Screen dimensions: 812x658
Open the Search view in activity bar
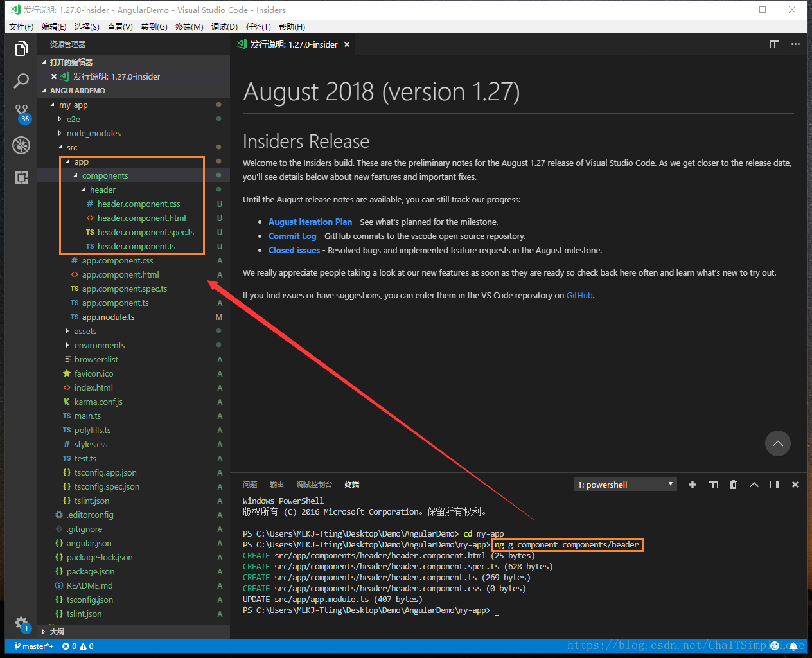tap(21, 81)
